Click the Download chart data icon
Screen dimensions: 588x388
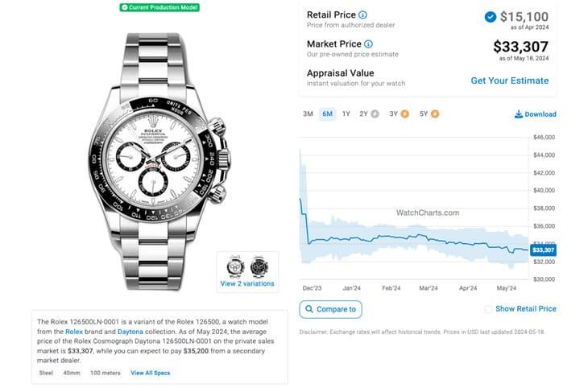pyautogui.click(x=518, y=114)
